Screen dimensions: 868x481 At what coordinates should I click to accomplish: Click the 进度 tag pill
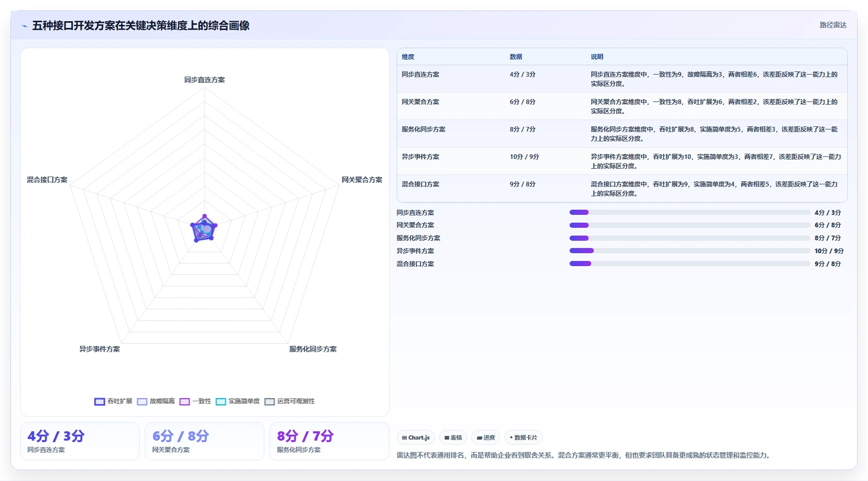pos(486,438)
